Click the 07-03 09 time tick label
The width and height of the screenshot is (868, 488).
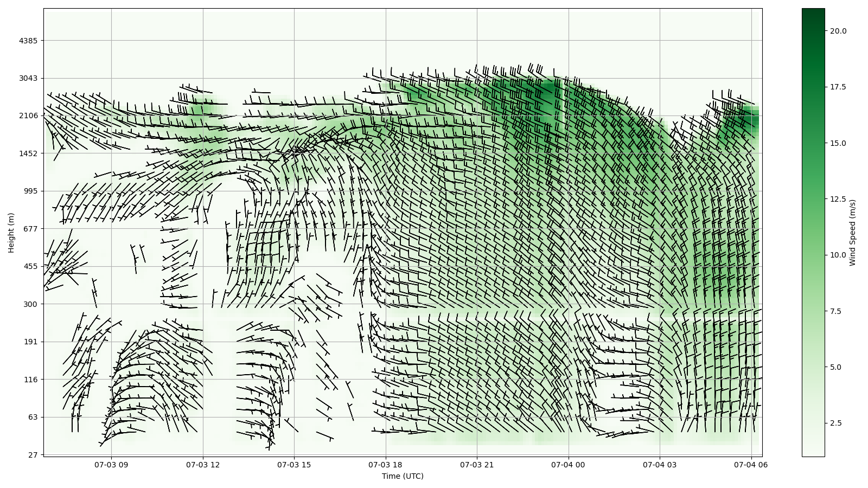(x=111, y=465)
